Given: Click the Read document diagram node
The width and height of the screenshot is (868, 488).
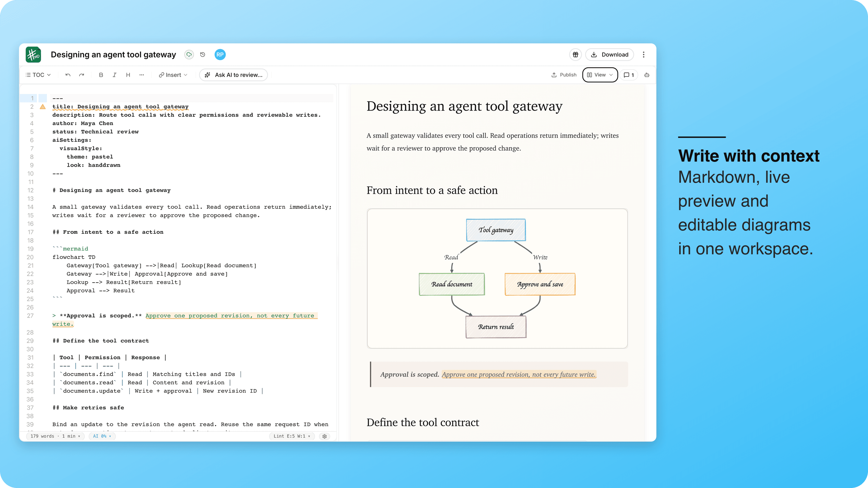Looking at the screenshot, I should click(452, 284).
